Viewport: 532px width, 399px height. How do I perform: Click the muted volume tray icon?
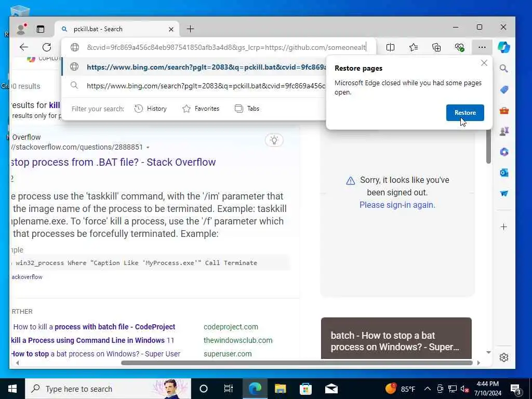(465, 389)
